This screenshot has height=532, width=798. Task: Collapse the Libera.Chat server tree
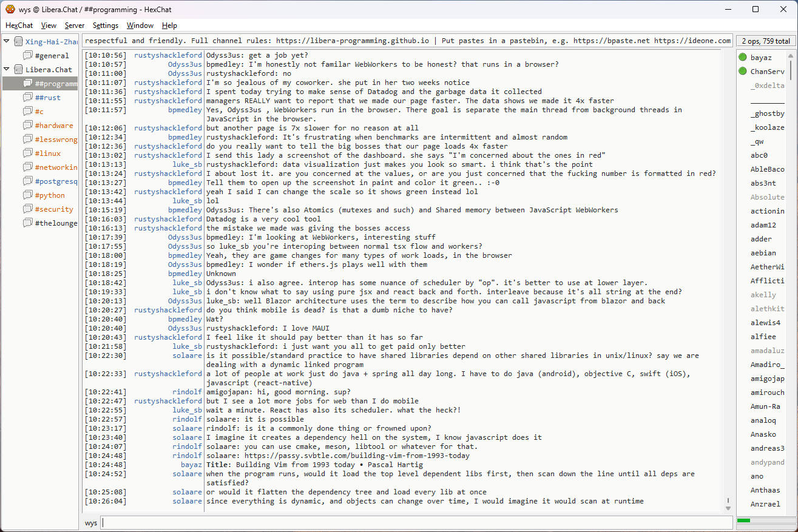tap(7, 70)
